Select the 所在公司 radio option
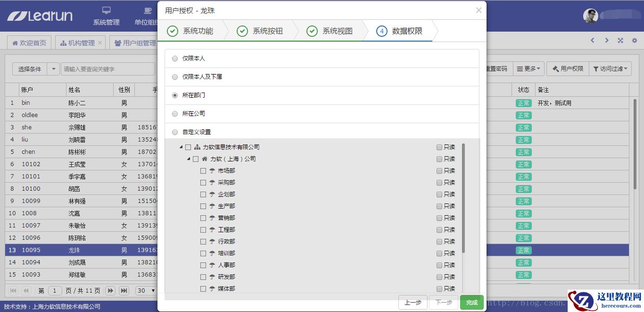The image size is (644, 312). tap(175, 114)
